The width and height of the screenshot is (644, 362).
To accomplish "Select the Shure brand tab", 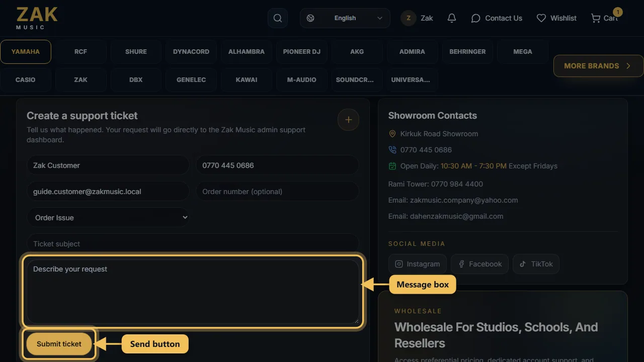I will (x=136, y=52).
